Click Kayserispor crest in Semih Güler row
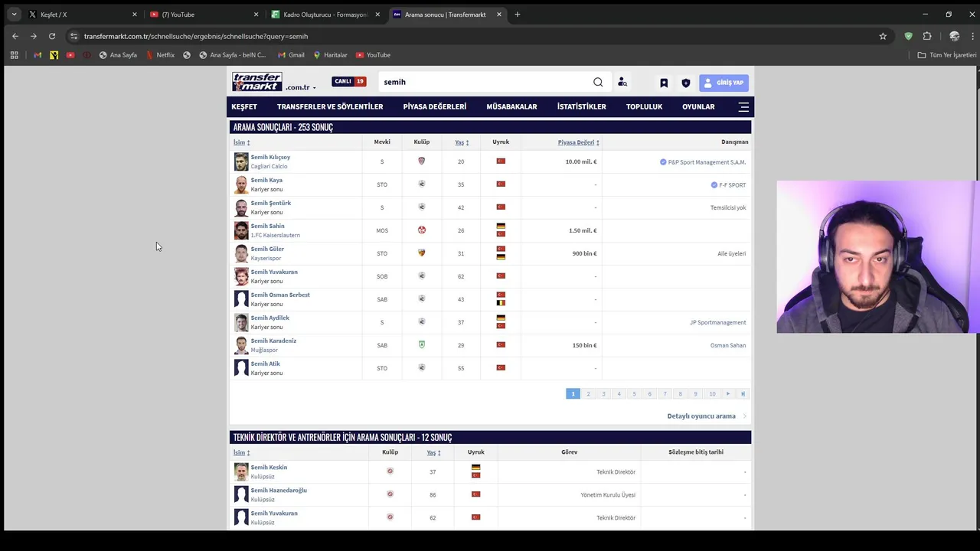Image resolution: width=980 pixels, height=551 pixels. click(x=422, y=253)
